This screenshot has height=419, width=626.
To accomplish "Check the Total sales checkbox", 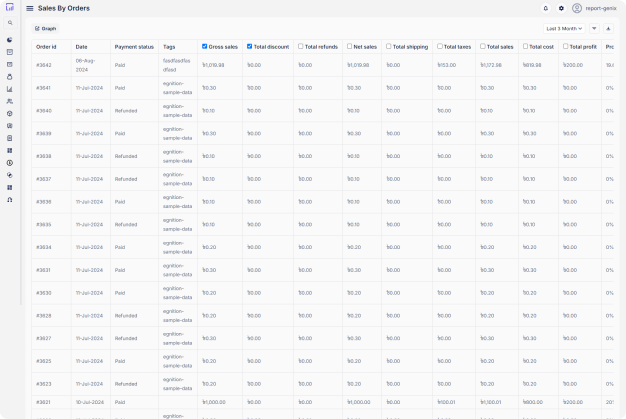I will pyautogui.click(x=483, y=46).
